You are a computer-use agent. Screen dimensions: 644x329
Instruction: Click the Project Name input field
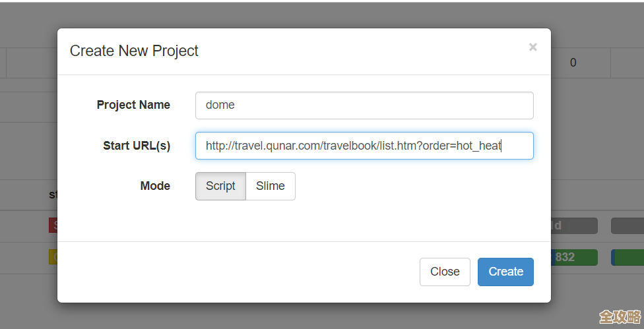pyautogui.click(x=364, y=105)
